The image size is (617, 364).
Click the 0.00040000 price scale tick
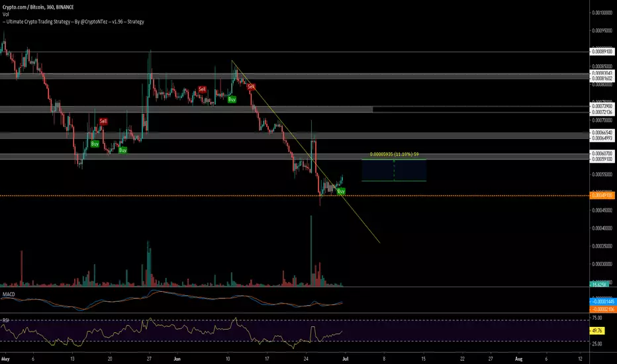pyautogui.click(x=602, y=228)
